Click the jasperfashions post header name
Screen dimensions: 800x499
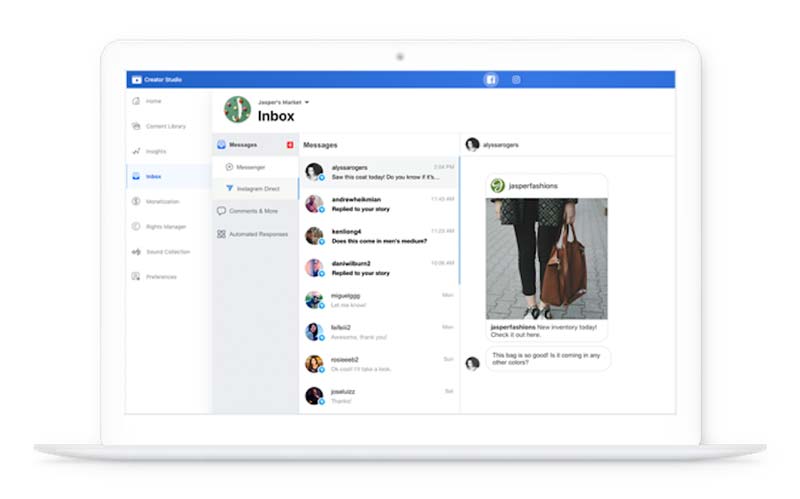point(533,186)
